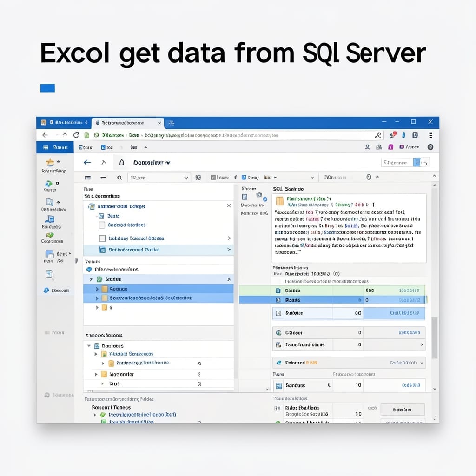Click the vertical scrollbar thumb on the right edge
This screenshot has height=476, width=476.
coord(435,338)
